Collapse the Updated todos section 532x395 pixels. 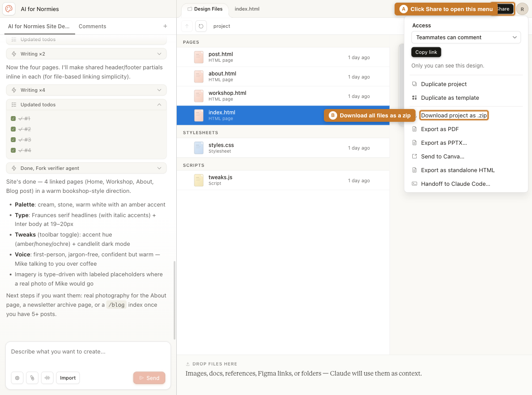[86, 105]
